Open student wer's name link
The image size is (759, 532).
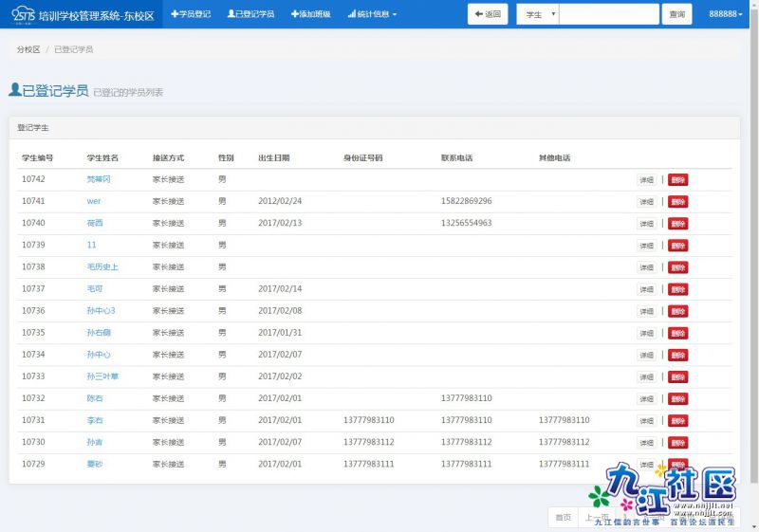[93, 201]
